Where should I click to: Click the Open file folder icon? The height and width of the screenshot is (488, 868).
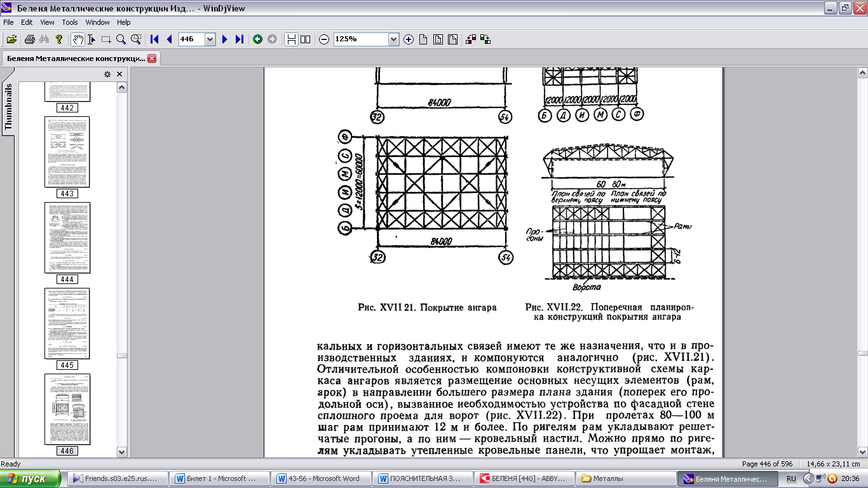pyautogui.click(x=11, y=39)
